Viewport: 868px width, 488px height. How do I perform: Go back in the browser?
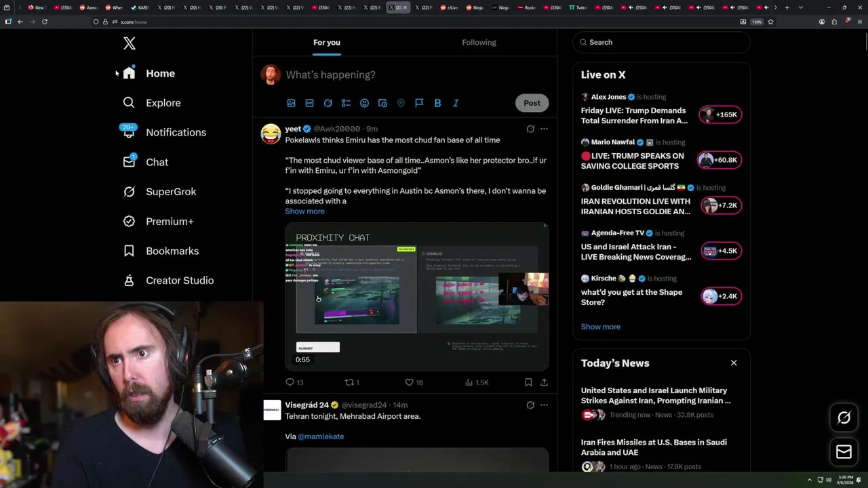(x=20, y=22)
